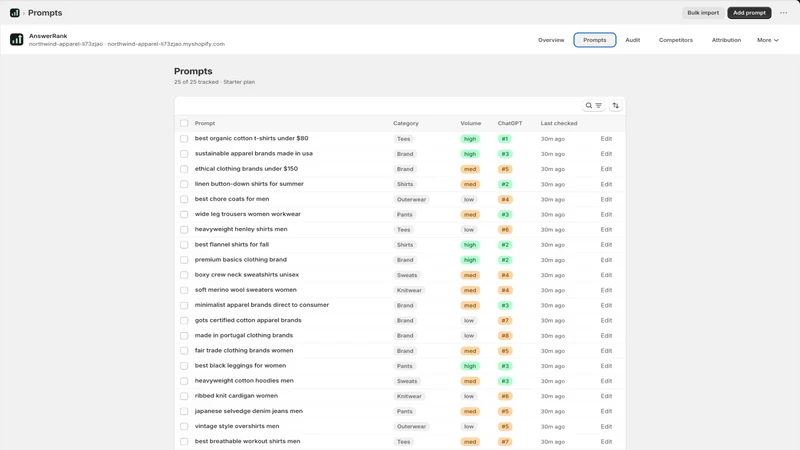
Task: Click Prompts breadcrumb title at top
Action: point(45,13)
